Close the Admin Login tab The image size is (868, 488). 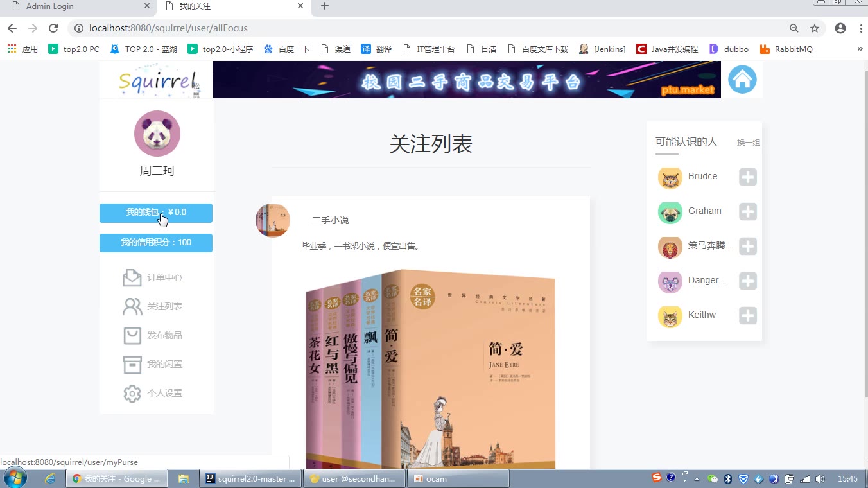click(147, 6)
